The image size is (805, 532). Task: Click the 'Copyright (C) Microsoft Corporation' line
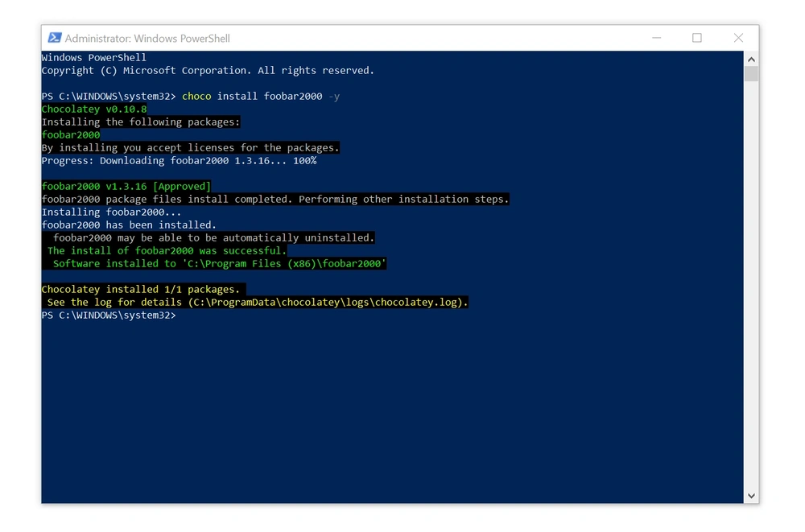[x=208, y=70]
